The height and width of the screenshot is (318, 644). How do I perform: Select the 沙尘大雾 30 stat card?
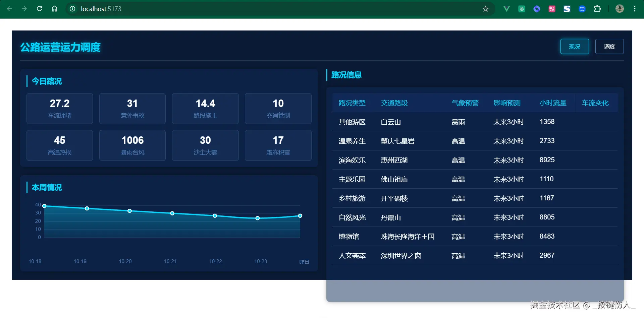(205, 145)
